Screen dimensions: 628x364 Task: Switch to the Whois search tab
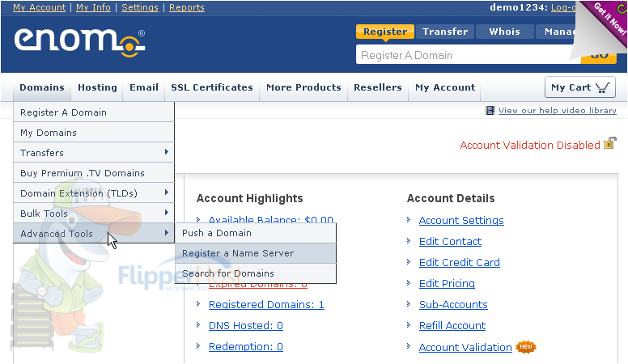[504, 32]
